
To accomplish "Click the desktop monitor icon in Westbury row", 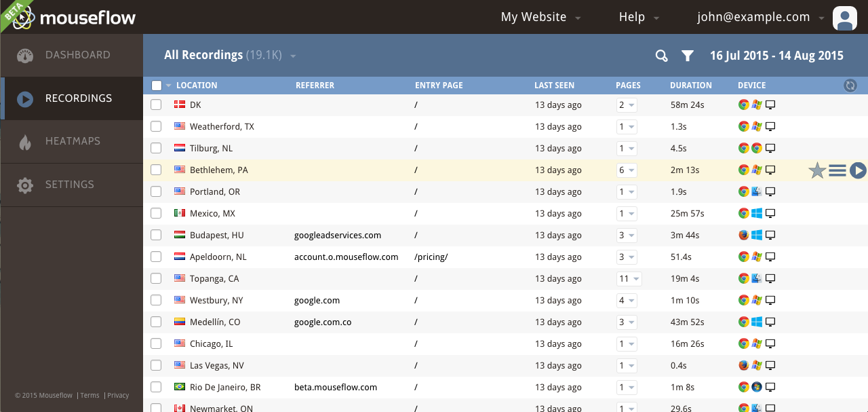I will [x=770, y=300].
